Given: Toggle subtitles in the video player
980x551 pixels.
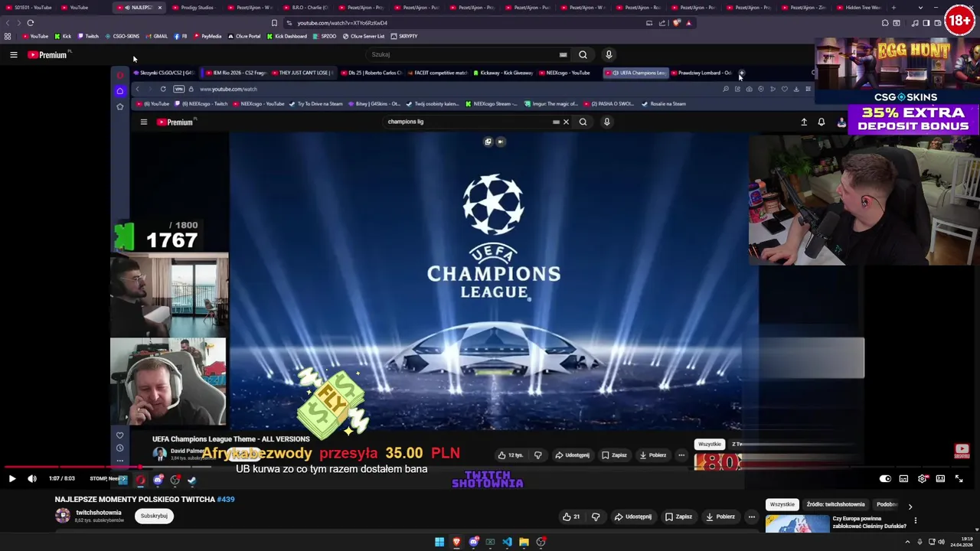Looking at the screenshot, I should point(903,478).
